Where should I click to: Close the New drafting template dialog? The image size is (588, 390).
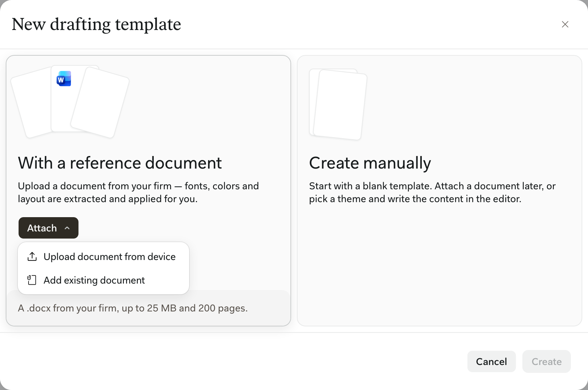[565, 24]
